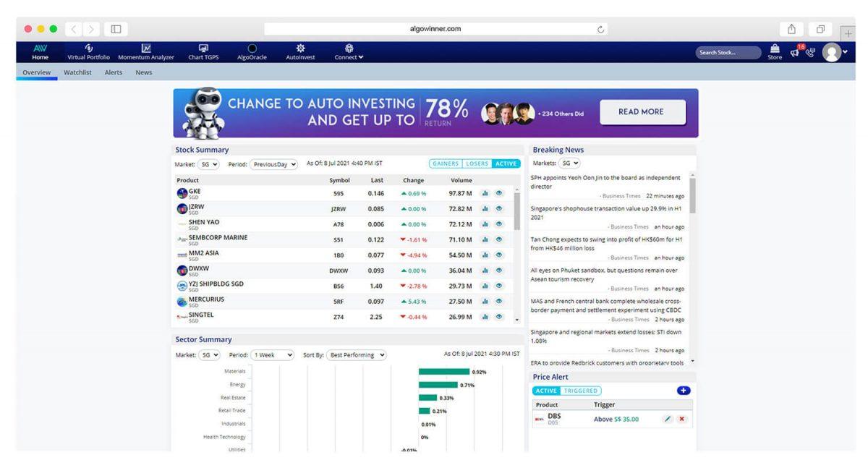Switch stock summary to GAINERS
868x468 pixels.
(x=446, y=163)
